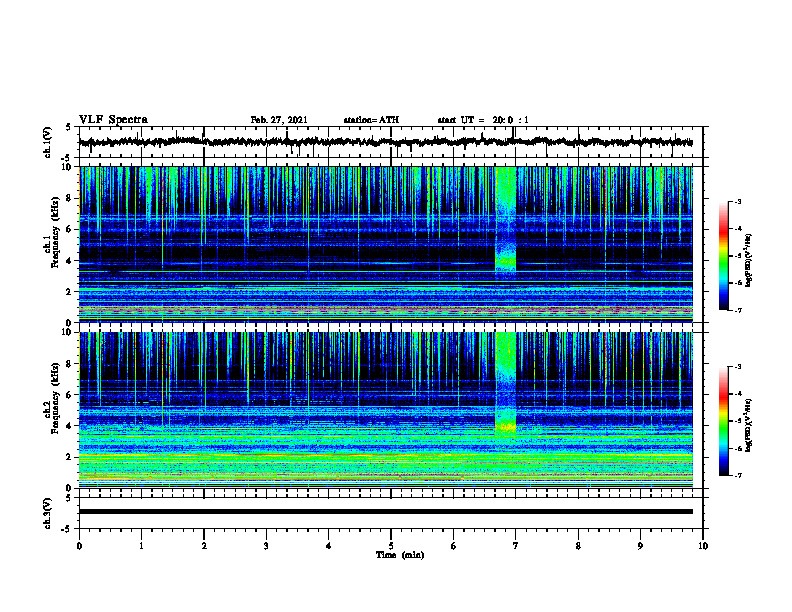Click time axis tick label "8"
792x612 pixels.
coord(578,546)
